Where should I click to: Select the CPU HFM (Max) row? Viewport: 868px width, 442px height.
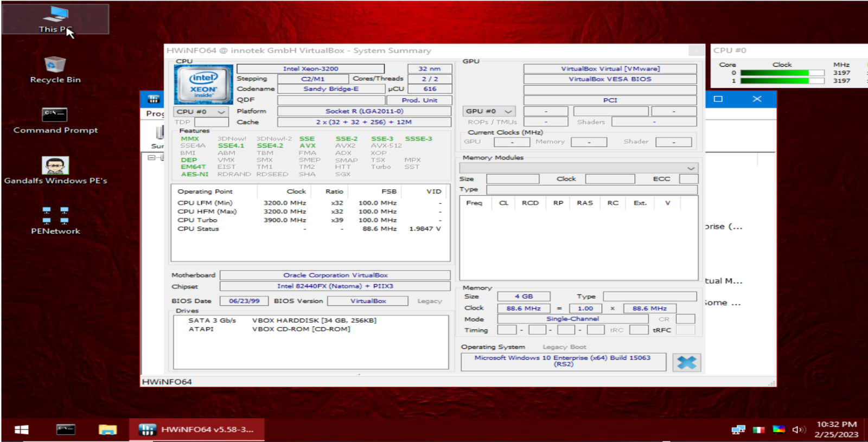pos(310,212)
